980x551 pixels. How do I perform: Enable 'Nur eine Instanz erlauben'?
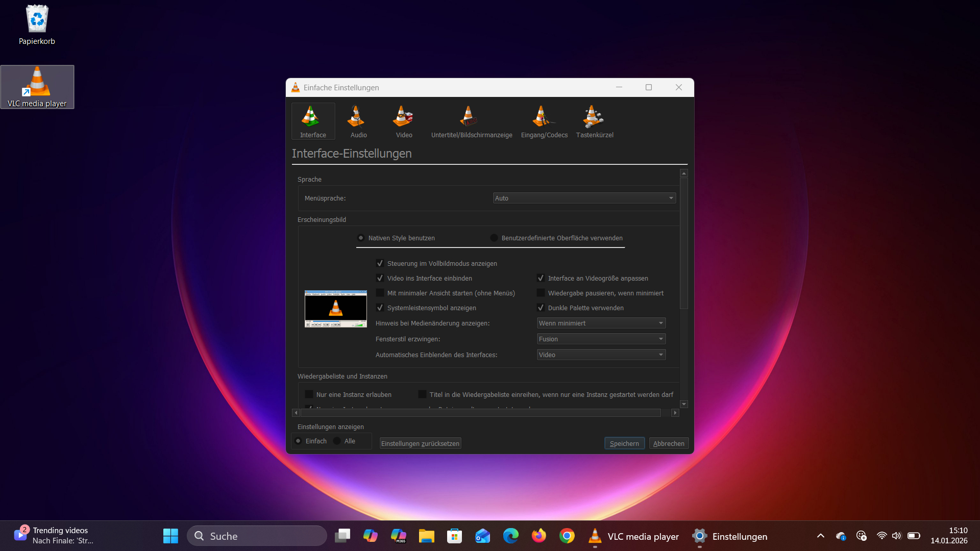309,394
